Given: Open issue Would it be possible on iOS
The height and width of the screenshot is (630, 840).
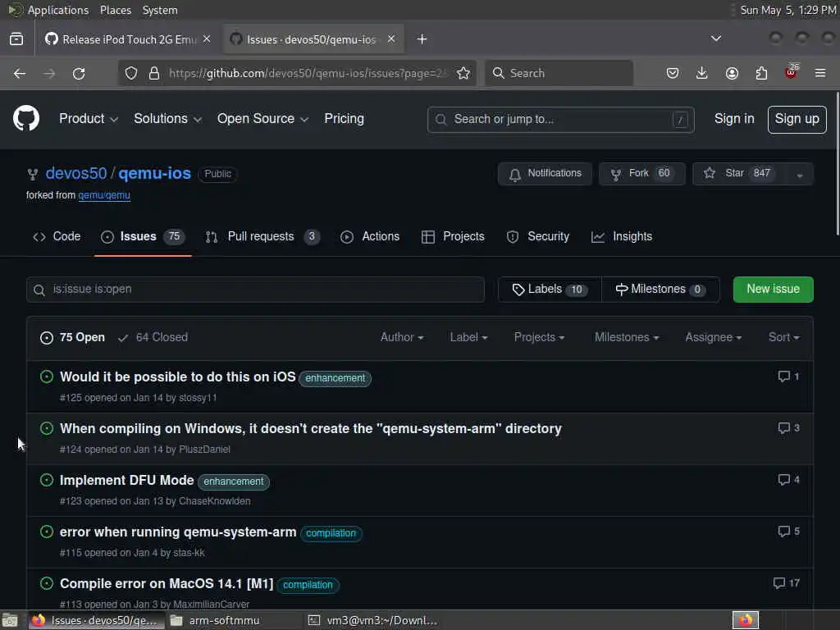Looking at the screenshot, I should point(178,377).
